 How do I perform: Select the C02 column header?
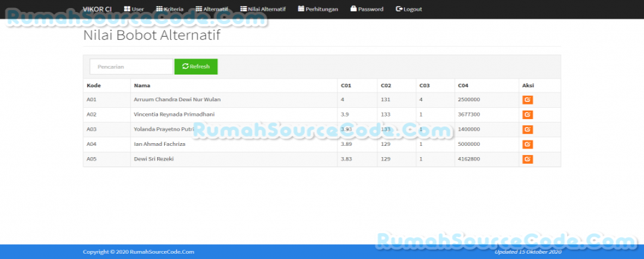point(386,86)
